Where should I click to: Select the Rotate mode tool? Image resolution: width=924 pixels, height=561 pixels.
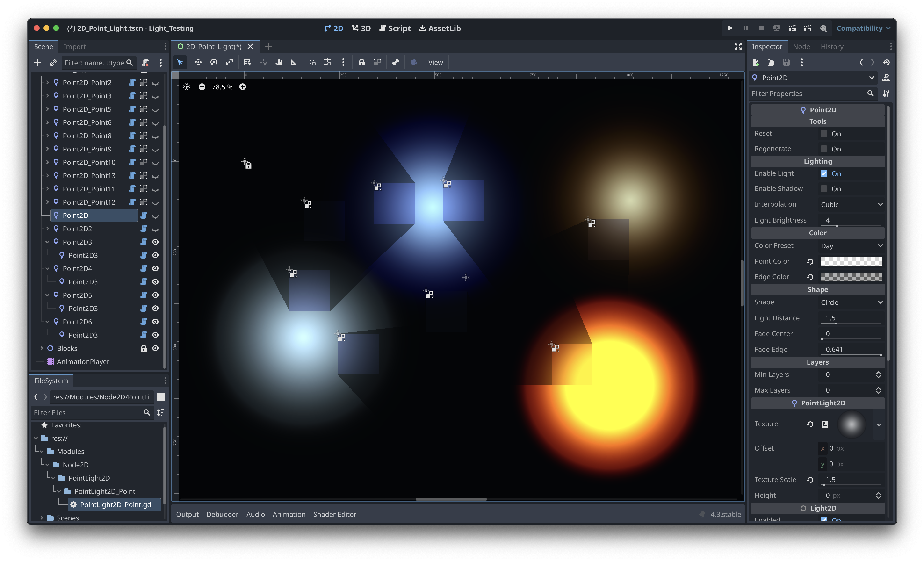click(x=213, y=62)
